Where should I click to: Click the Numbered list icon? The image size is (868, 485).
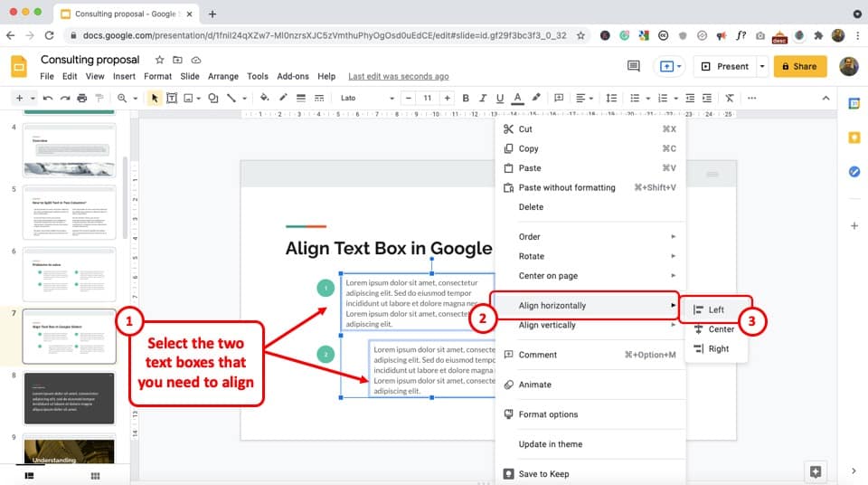663,98
